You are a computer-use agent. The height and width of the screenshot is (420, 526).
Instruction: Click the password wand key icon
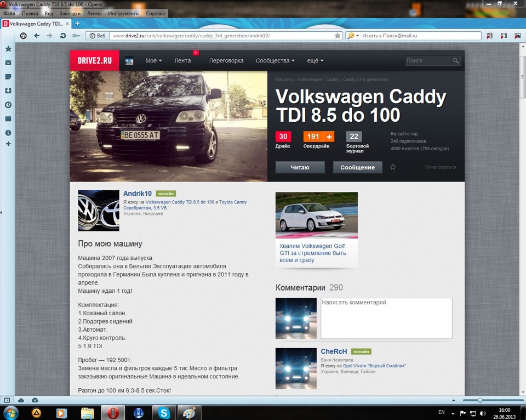[76, 36]
